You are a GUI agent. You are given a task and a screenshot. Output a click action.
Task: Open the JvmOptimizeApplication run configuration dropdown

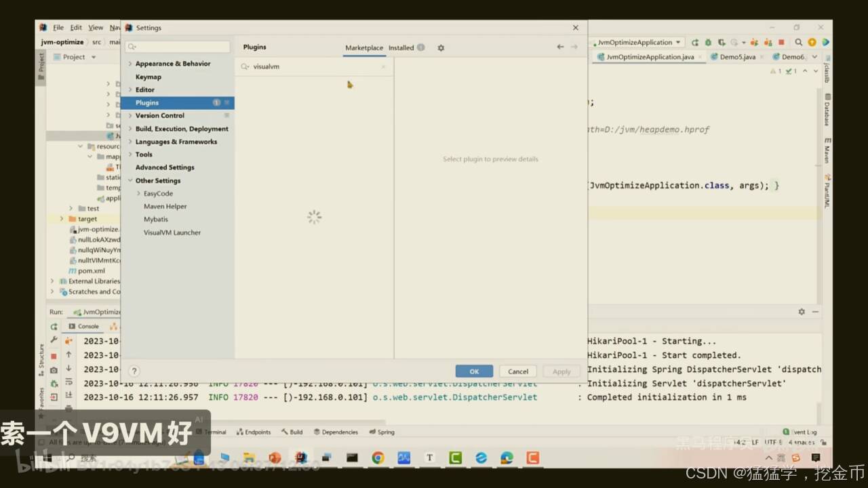[637, 41]
